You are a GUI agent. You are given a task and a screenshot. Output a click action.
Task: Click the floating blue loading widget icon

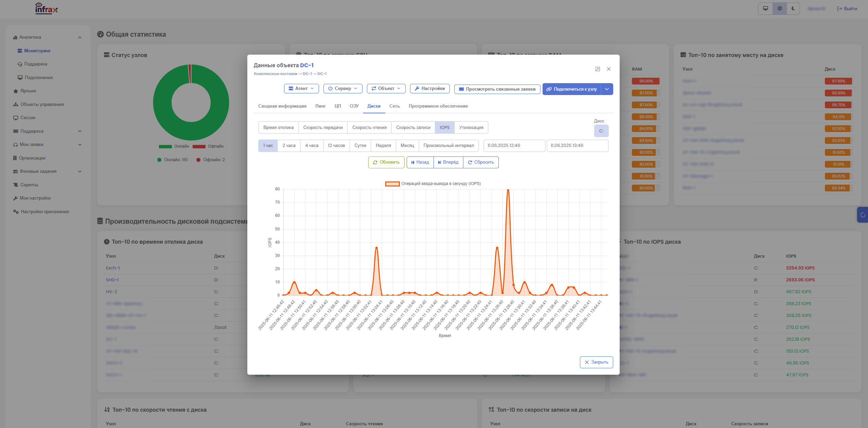[x=863, y=215]
